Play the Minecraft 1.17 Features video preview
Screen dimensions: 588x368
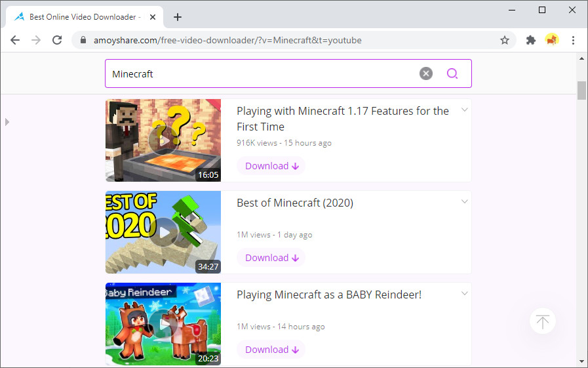coord(164,140)
